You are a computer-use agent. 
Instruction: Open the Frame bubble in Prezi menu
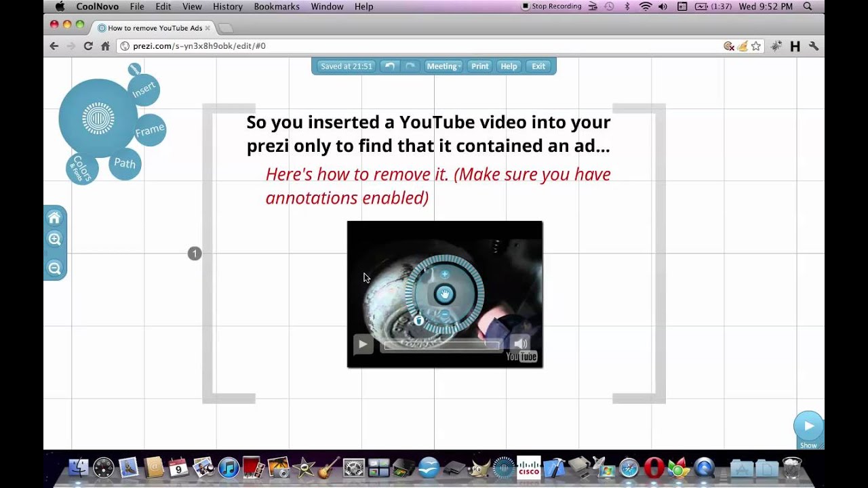(150, 129)
